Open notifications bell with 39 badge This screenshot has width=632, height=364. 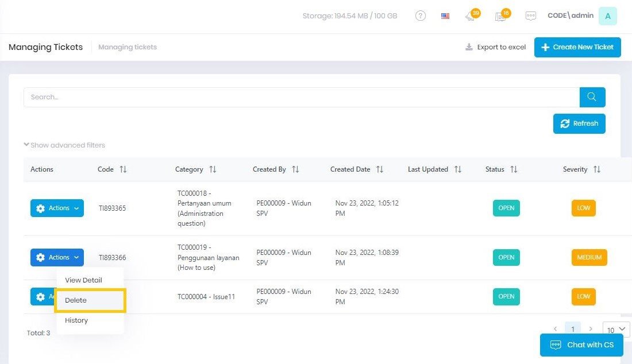471,16
